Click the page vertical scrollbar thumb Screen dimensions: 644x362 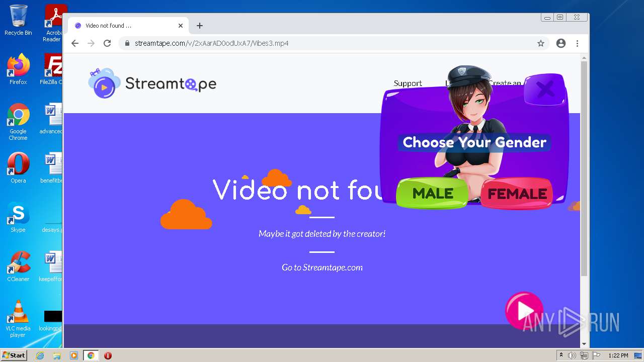click(584, 168)
